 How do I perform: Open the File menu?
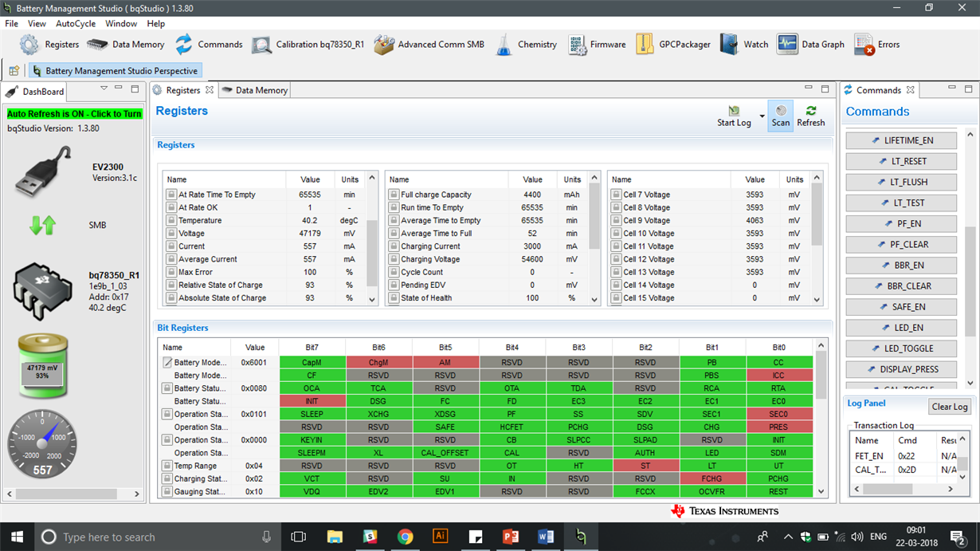(12, 24)
